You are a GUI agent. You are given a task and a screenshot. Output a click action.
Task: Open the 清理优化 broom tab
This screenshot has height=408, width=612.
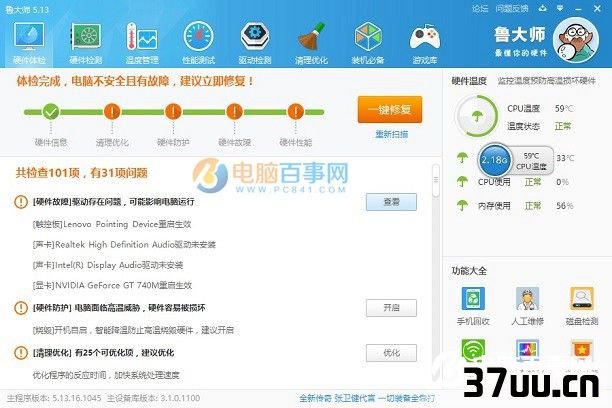tap(311, 43)
